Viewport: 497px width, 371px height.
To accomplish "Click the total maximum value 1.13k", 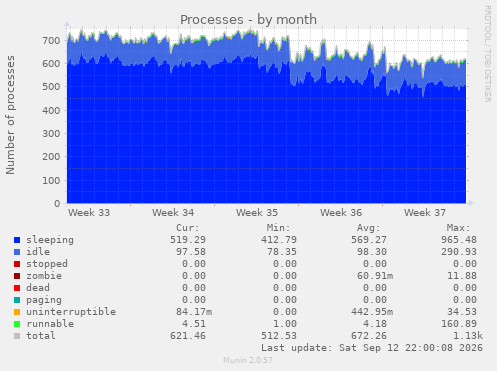I will pyautogui.click(x=468, y=336).
